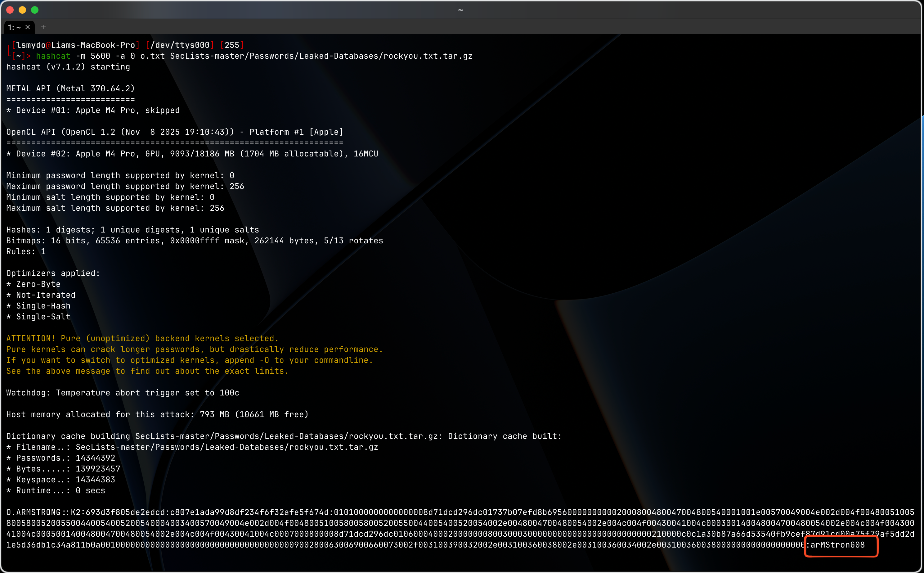Click the exit code 255 in the prompt

click(232, 45)
